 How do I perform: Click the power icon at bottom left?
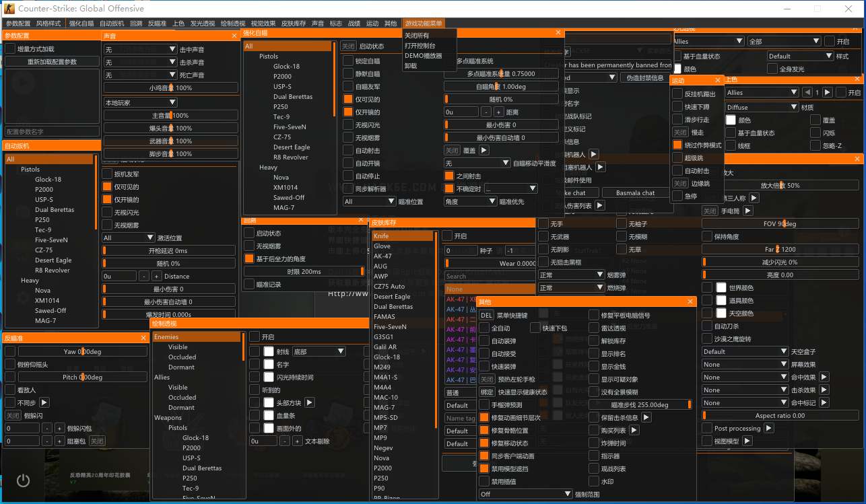[x=24, y=480]
